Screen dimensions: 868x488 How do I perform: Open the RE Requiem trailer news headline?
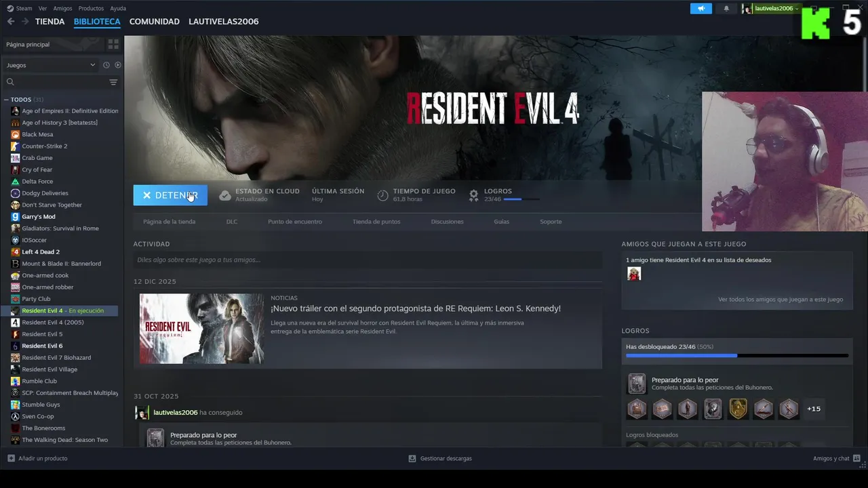pos(416,309)
